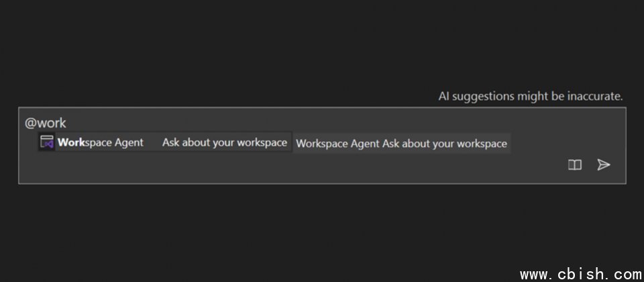Click 'AI suggestions might be inaccurate' notice

pyautogui.click(x=531, y=97)
